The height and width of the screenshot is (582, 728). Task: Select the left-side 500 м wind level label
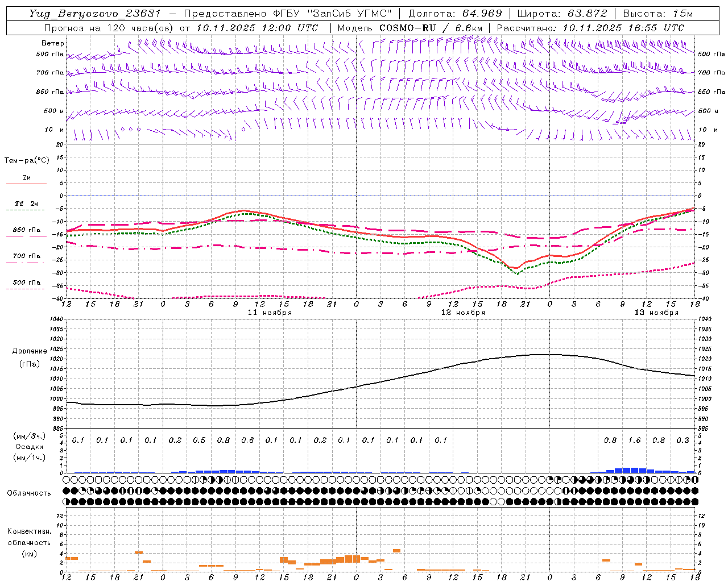(x=54, y=111)
